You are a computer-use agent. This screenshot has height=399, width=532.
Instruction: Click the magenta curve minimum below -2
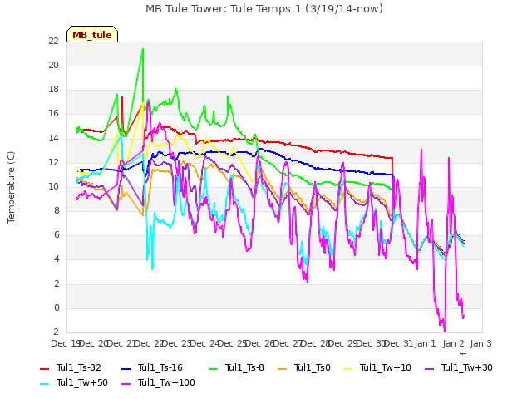pos(445,331)
